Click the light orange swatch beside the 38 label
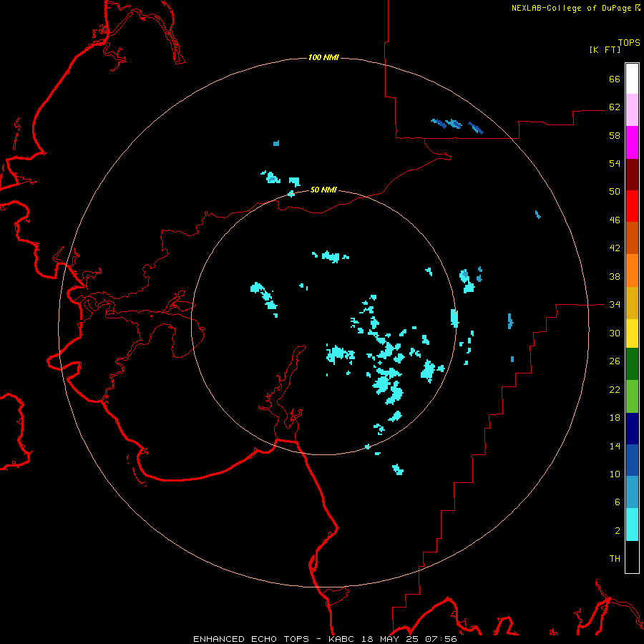This screenshot has height=644, width=644. (632, 270)
